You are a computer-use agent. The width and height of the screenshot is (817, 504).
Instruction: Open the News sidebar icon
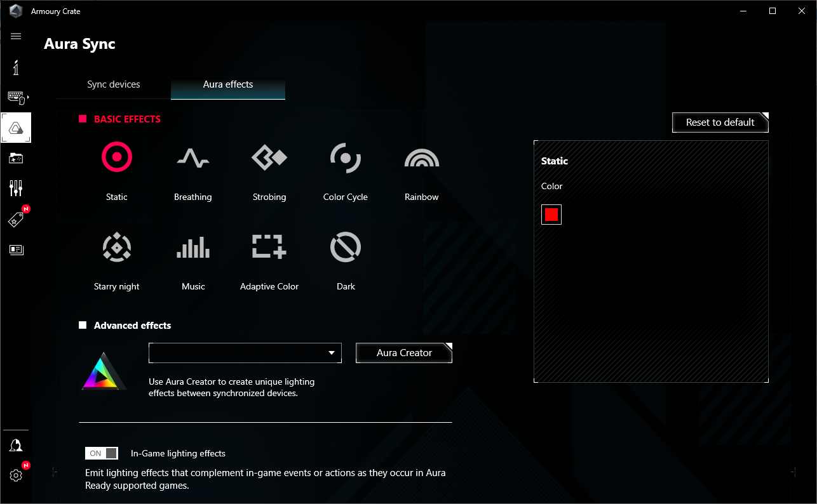coord(16,249)
